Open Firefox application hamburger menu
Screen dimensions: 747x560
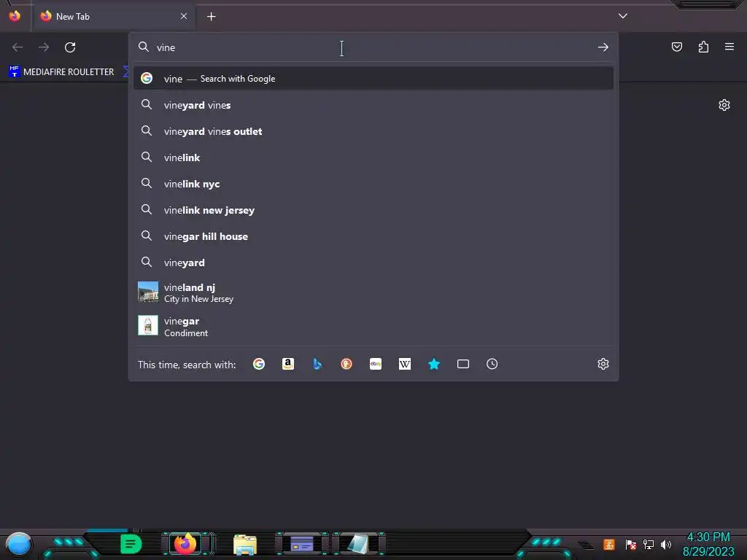(729, 47)
